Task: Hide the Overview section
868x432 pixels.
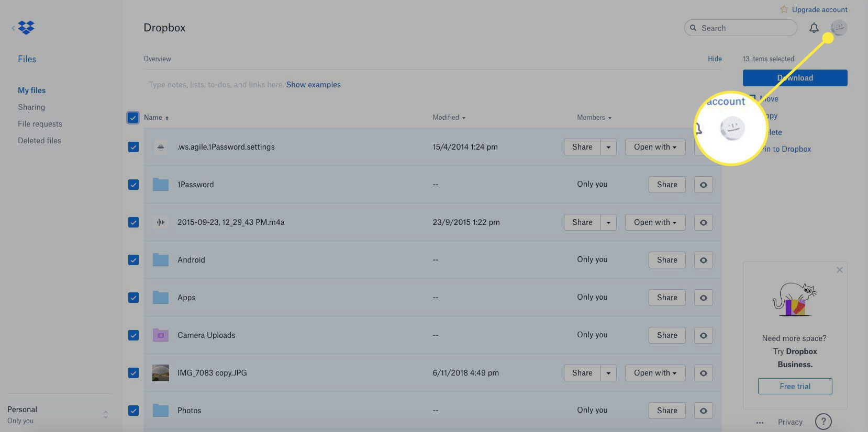Action: [715, 59]
